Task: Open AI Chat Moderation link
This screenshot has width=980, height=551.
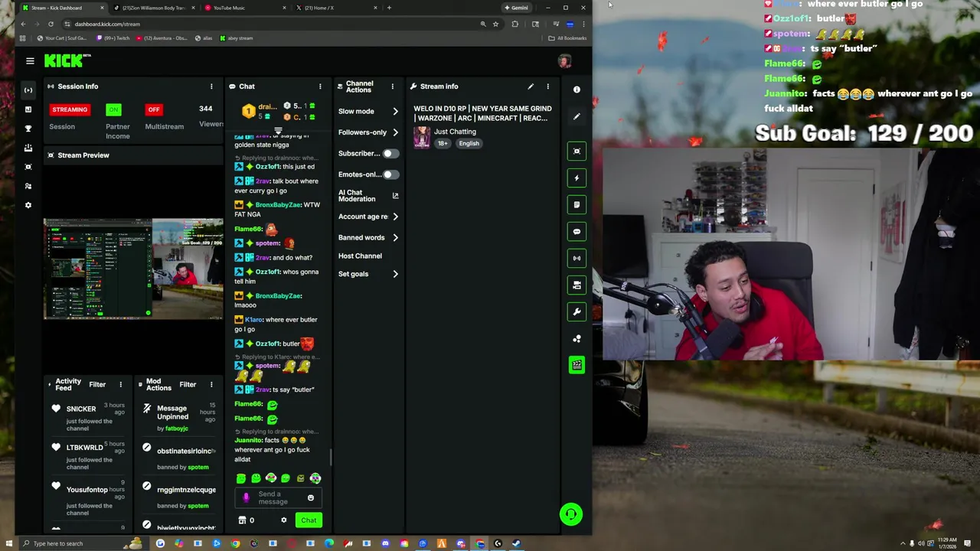Action: click(368, 196)
